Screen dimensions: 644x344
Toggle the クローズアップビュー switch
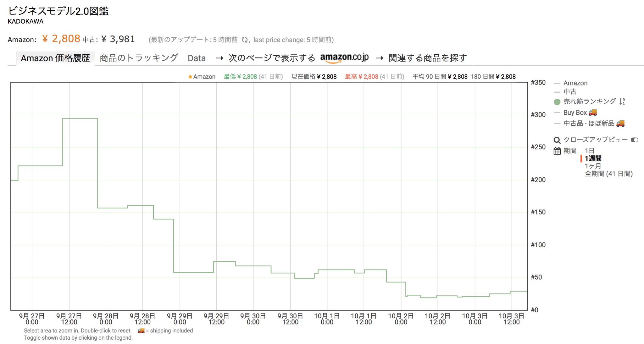634,140
